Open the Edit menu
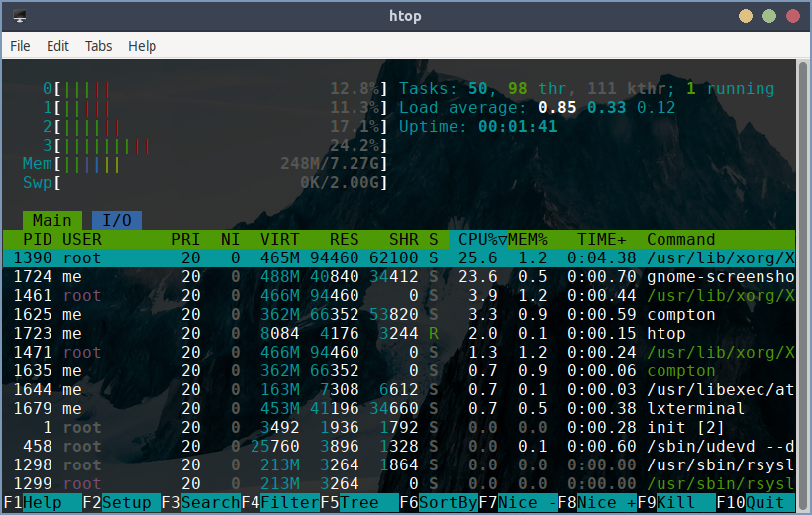 [x=57, y=46]
